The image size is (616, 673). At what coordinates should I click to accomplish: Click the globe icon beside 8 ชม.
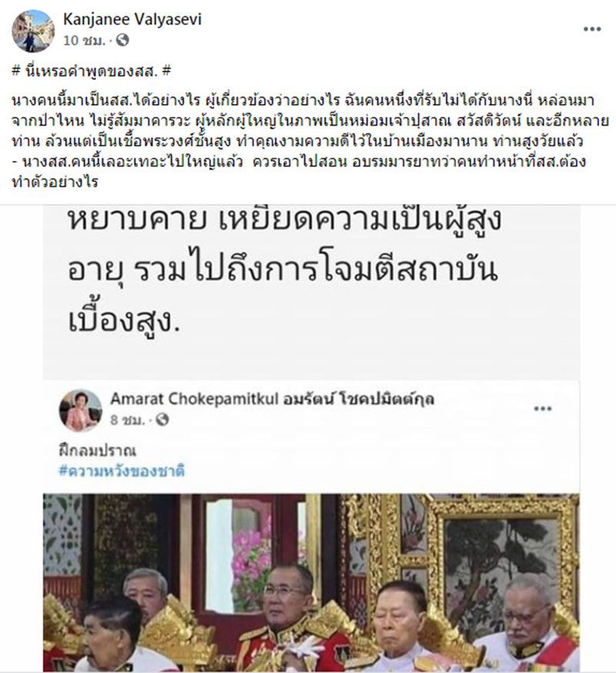tap(162, 420)
